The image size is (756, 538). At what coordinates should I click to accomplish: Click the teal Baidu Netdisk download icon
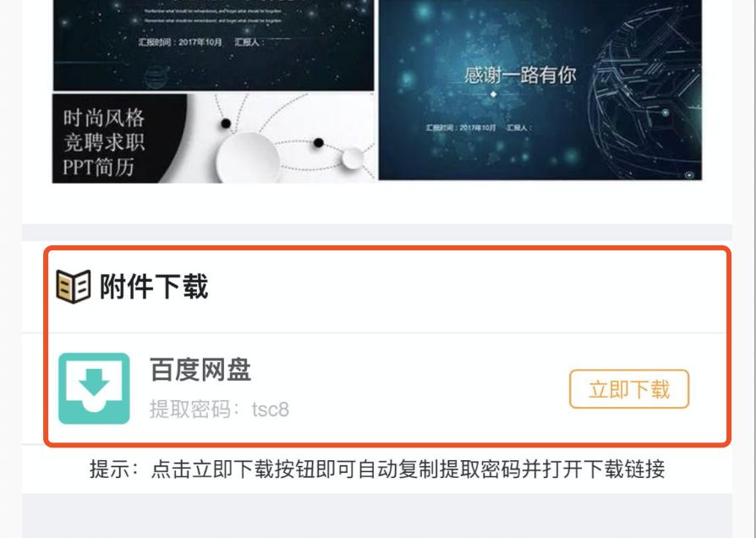94,388
